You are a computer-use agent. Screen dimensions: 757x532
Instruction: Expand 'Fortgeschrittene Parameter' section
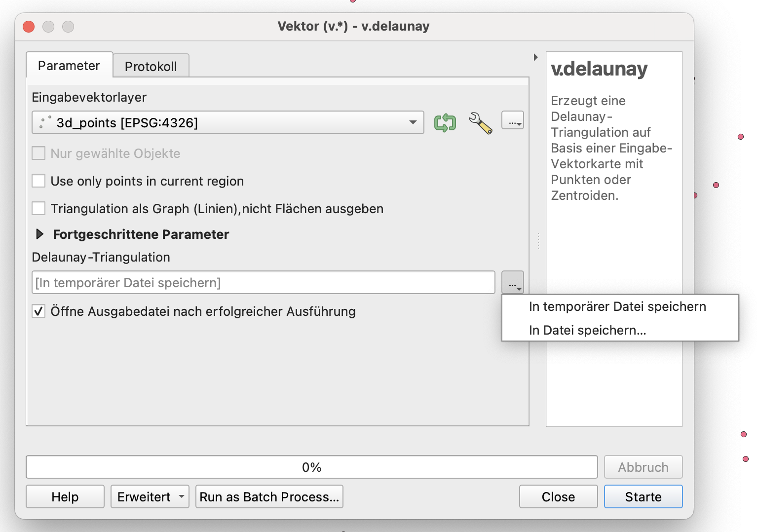(x=40, y=234)
